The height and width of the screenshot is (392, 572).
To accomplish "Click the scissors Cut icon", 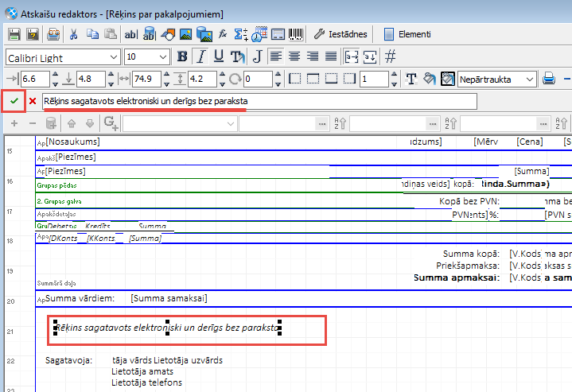I will [x=73, y=34].
